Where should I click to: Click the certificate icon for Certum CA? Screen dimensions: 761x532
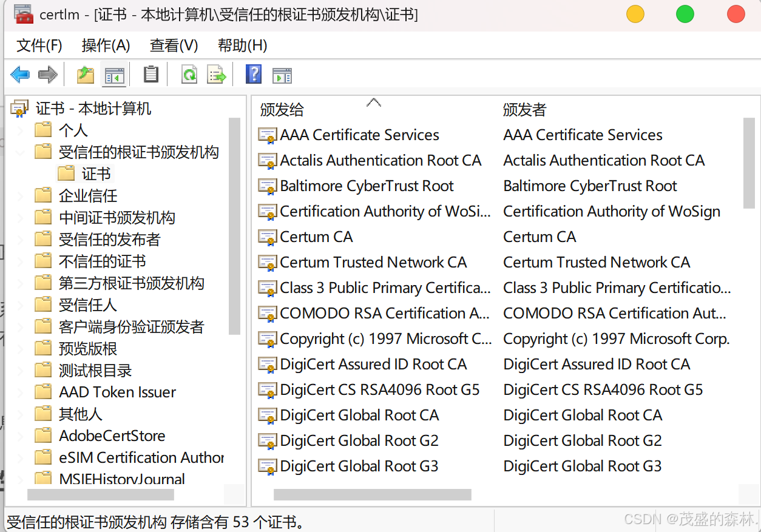[x=268, y=237]
